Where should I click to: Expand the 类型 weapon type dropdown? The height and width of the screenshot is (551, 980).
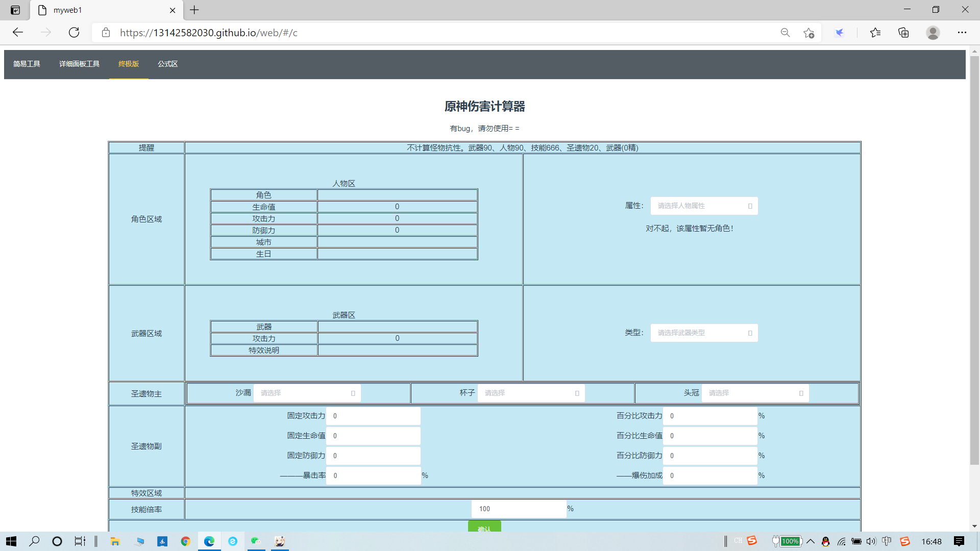[x=704, y=333]
